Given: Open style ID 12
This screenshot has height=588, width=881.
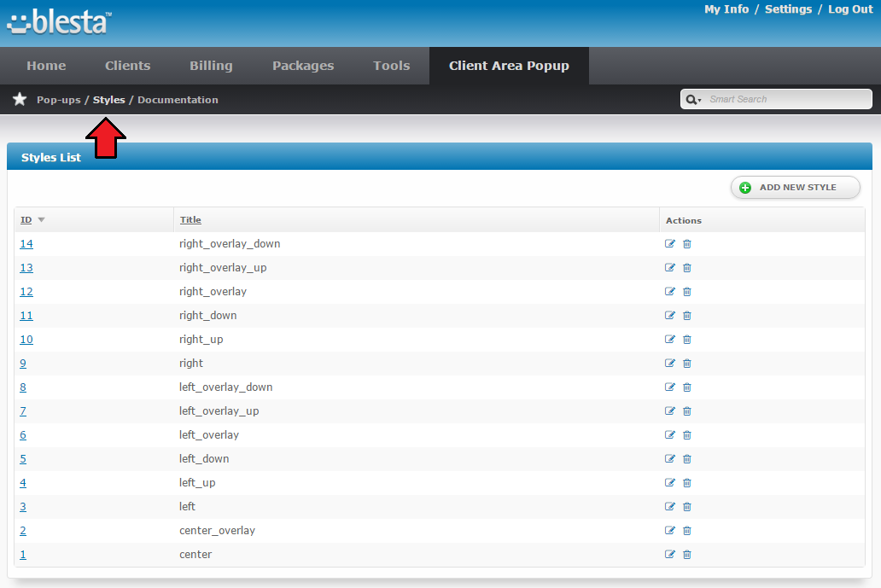Looking at the screenshot, I should click(x=26, y=292).
